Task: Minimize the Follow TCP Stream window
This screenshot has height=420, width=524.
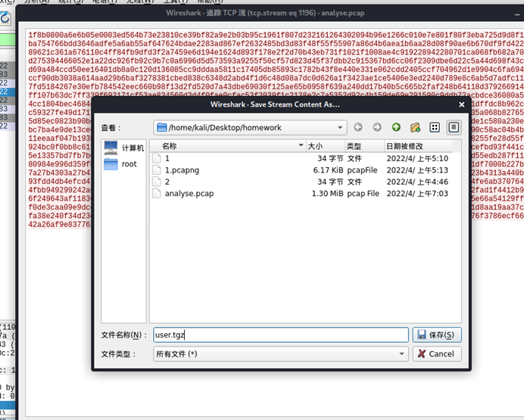Action: 517,14
